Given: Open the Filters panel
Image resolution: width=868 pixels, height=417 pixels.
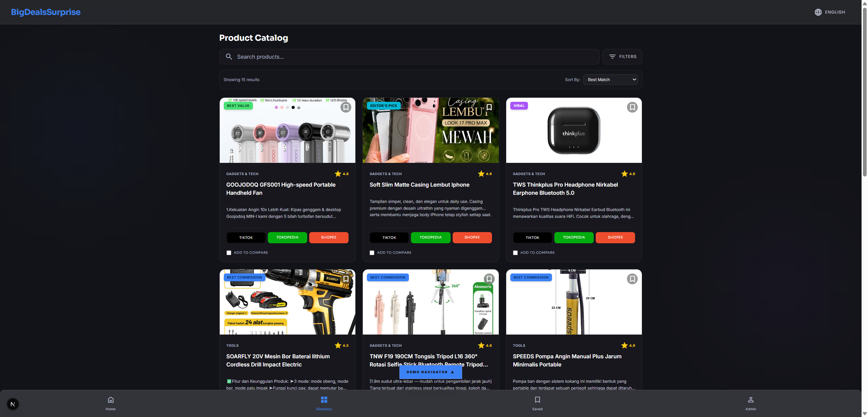Looking at the screenshot, I should [622, 57].
